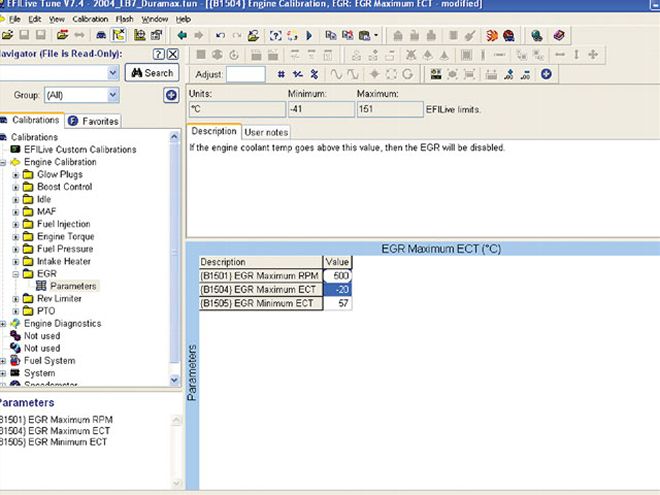Screen dimensions: 660x495
Task: Click the black and green grid icon in Adjust toolbar
Action: tap(436, 74)
